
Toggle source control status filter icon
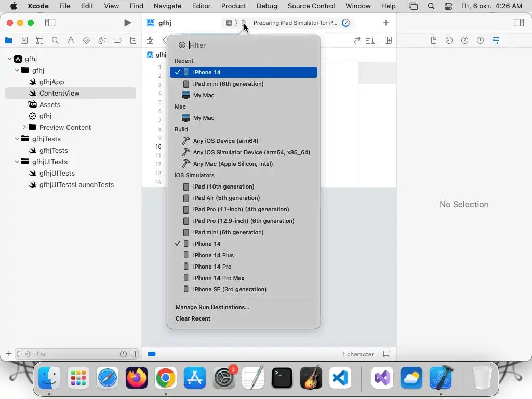pyautogui.click(x=132, y=354)
